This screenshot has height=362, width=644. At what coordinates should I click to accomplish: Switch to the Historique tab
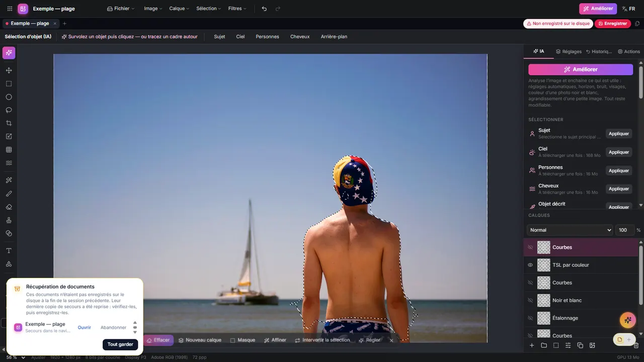[599, 51]
